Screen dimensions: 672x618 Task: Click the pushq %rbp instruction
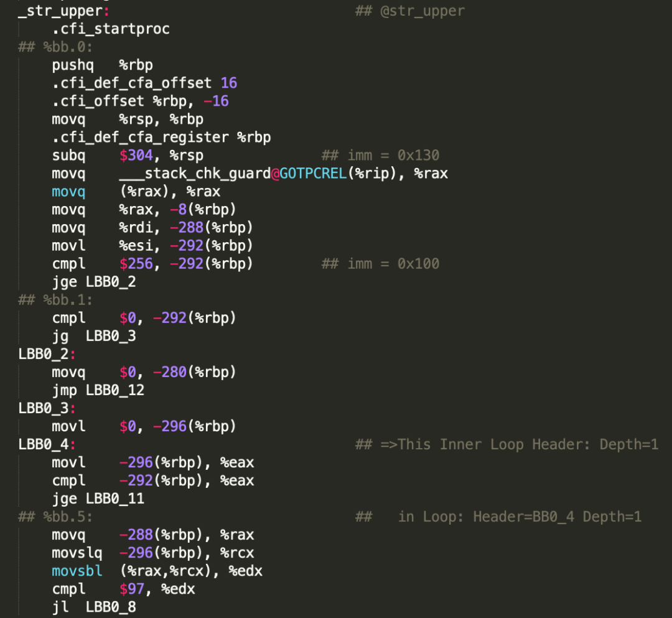[103, 65]
